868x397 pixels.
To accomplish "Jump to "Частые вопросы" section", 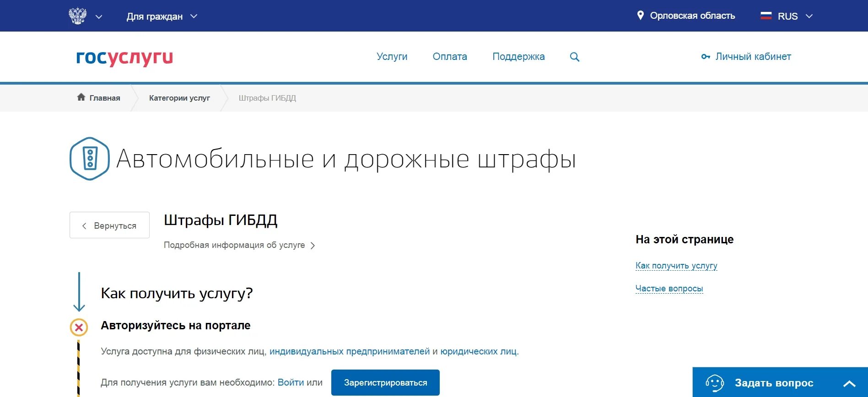I will [x=669, y=289].
